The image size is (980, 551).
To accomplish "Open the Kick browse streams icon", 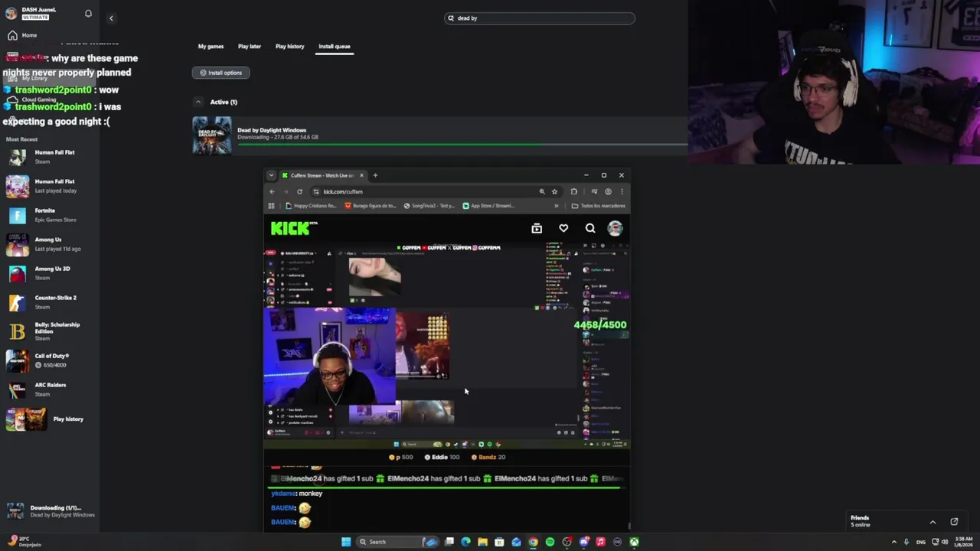I will [537, 228].
